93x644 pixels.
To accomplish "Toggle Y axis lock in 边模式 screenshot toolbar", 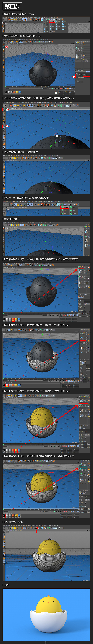I will click(31, 106).
